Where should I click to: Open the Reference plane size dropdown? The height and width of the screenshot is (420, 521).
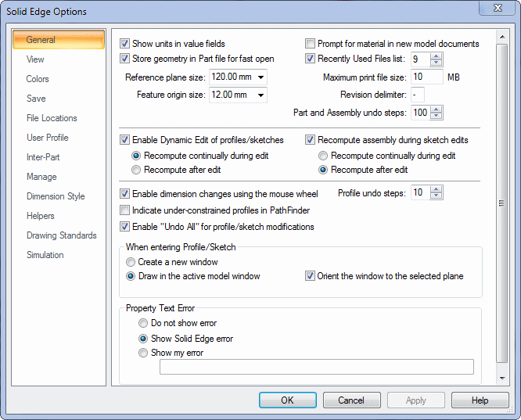(260, 77)
